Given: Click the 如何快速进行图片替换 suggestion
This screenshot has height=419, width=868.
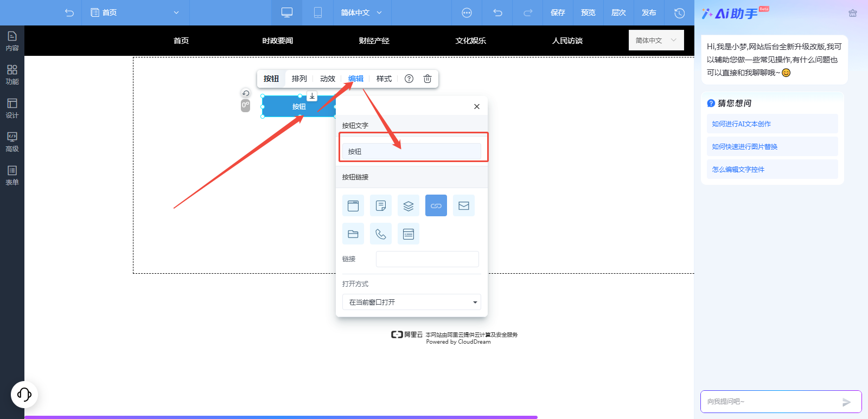Looking at the screenshot, I should (x=773, y=146).
